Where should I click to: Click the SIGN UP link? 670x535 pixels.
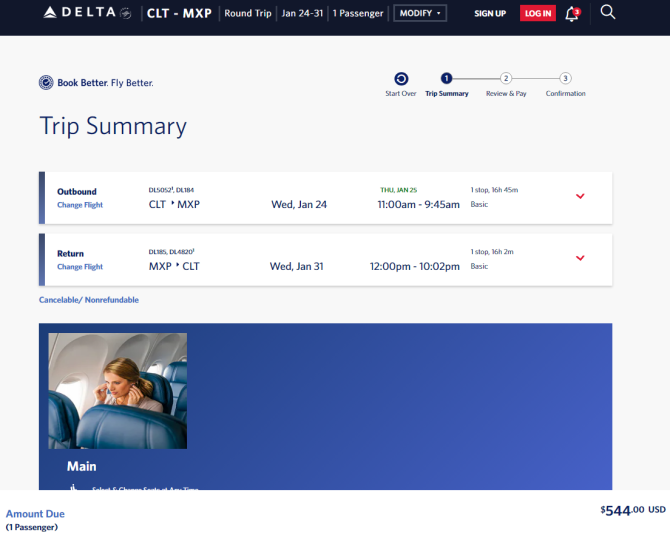point(490,14)
